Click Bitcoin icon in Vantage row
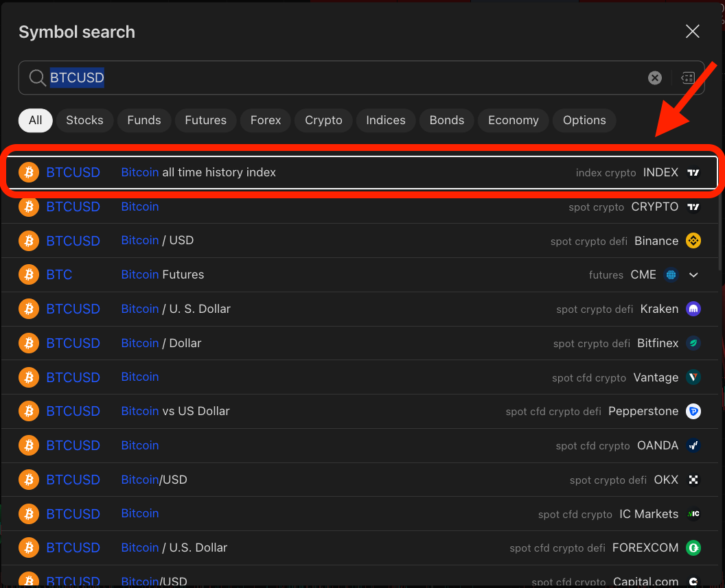The height and width of the screenshot is (588, 725). 29,377
